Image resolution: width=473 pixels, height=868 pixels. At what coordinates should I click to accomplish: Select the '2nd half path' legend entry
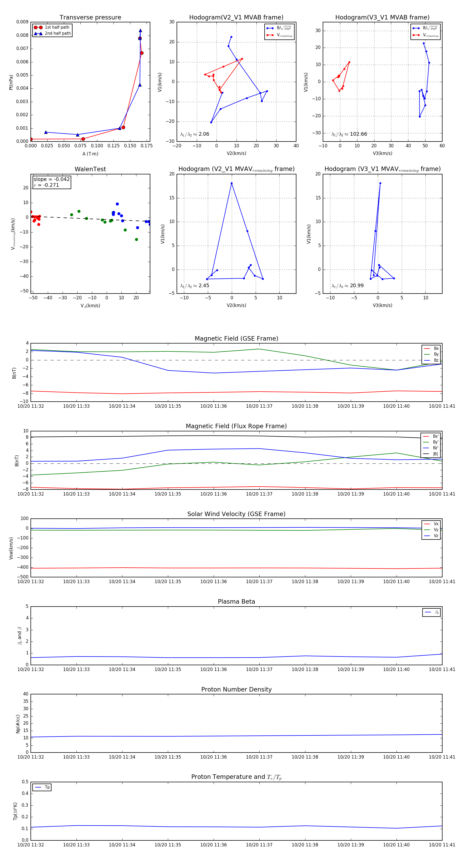53,33
